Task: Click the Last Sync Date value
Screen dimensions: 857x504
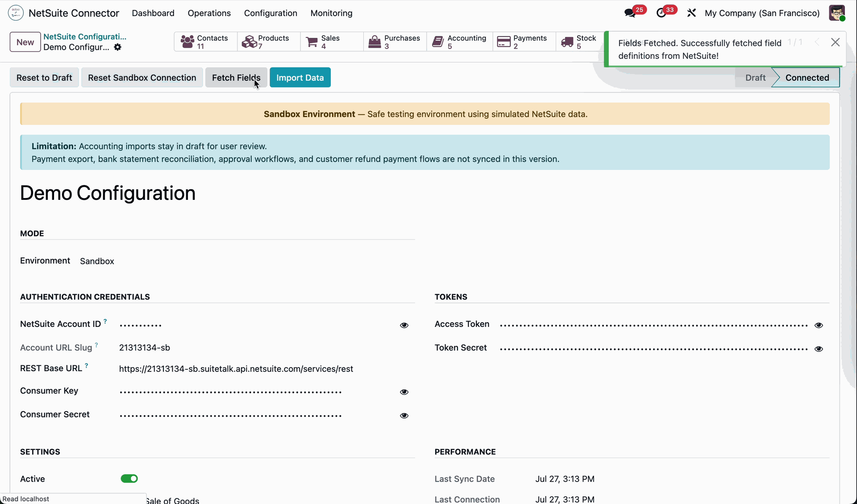Action: pyautogui.click(x=565, y=479)
